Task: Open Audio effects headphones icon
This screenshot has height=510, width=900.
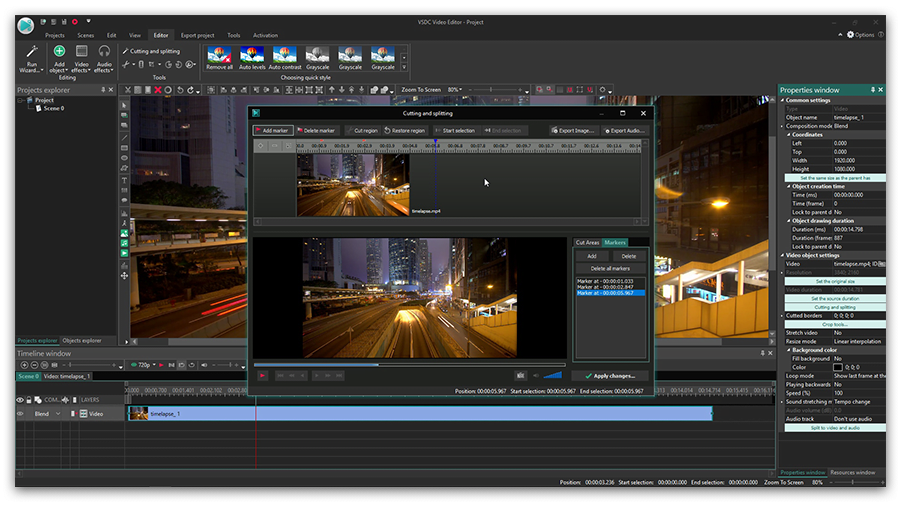Action: pyautogui.click(x=104, y=51)
